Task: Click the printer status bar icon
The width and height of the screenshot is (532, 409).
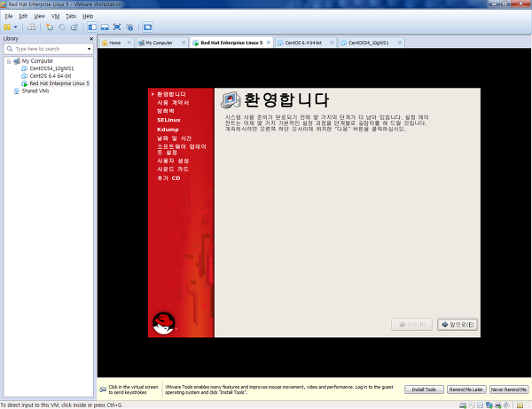Action: click(498, 405)
